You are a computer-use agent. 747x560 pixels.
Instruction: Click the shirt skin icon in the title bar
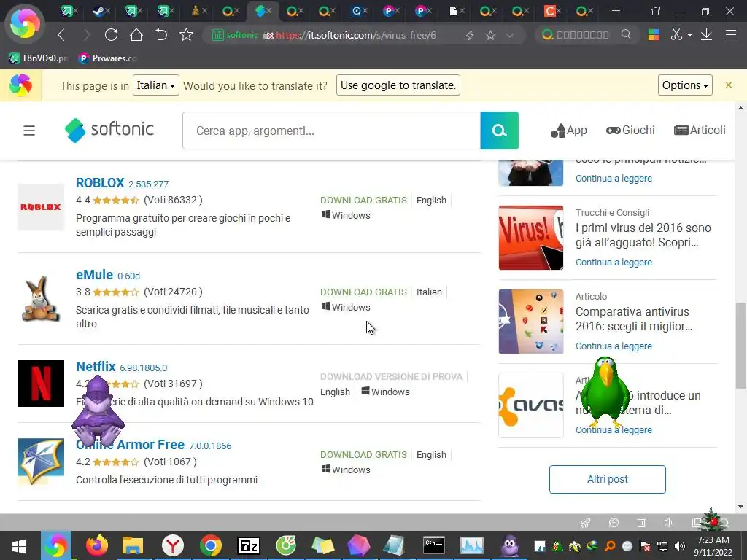pyautogui.click(x=656, y=11)
